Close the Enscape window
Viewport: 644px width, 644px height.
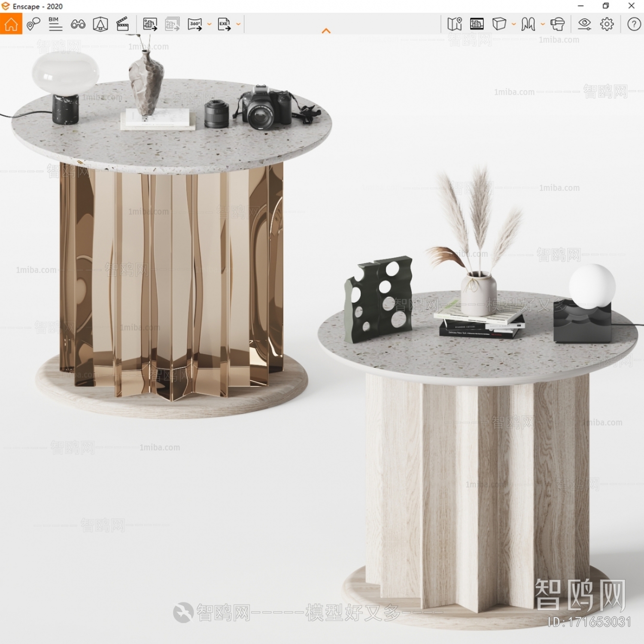632,6
